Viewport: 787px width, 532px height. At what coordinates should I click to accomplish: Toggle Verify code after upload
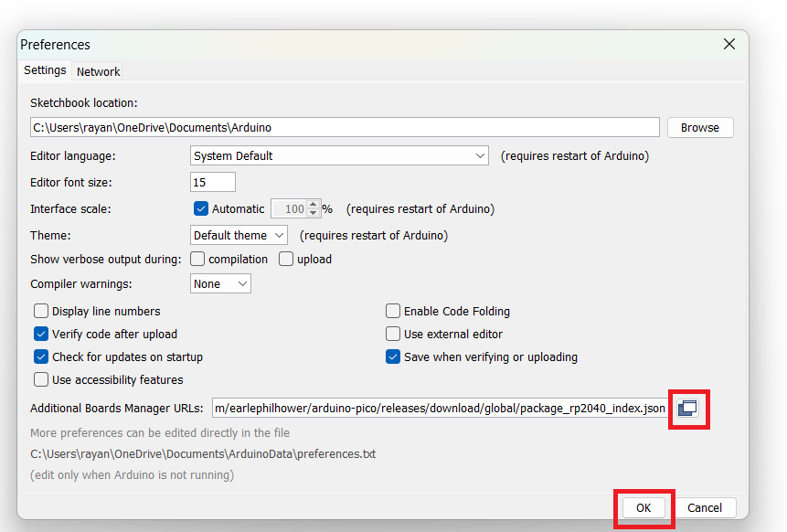pos(41,334)
